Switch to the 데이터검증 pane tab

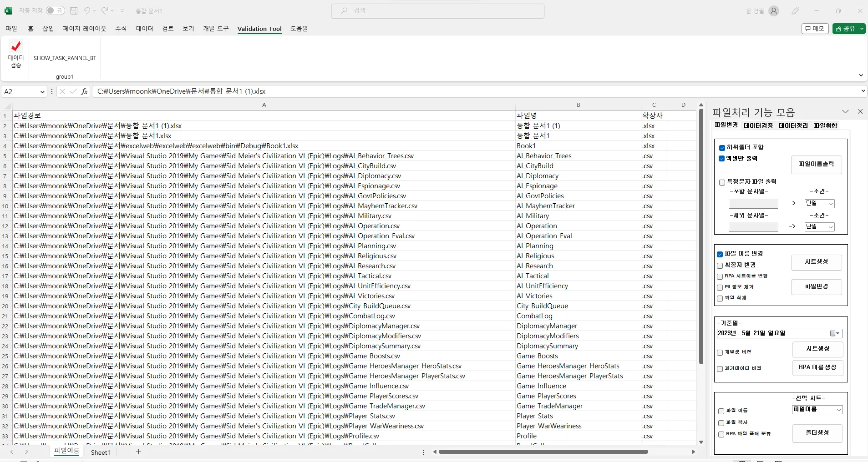tap(758, 126)
